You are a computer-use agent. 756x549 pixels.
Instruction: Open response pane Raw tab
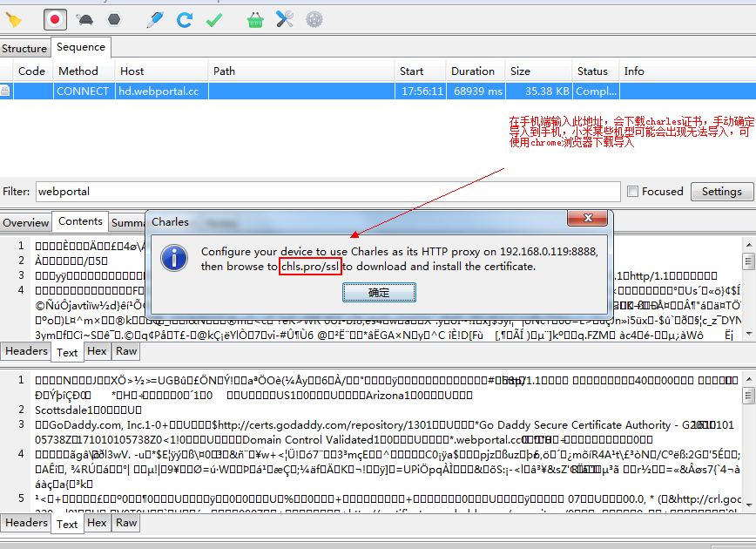(x=126, y=523)
